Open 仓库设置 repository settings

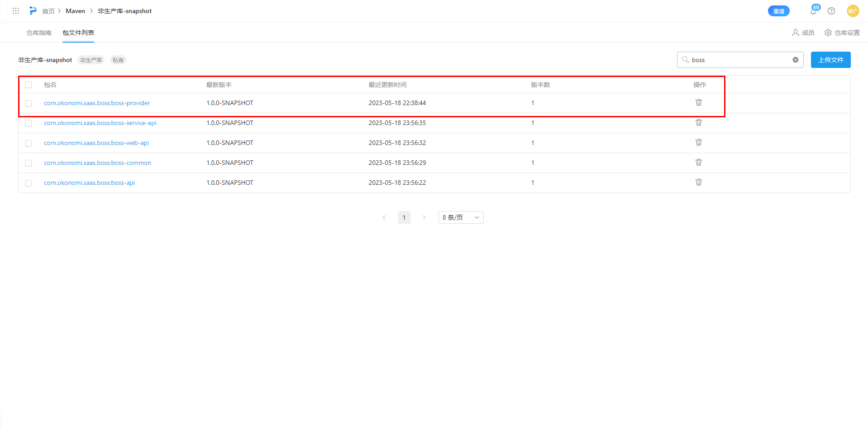click(x=842, y=33)
